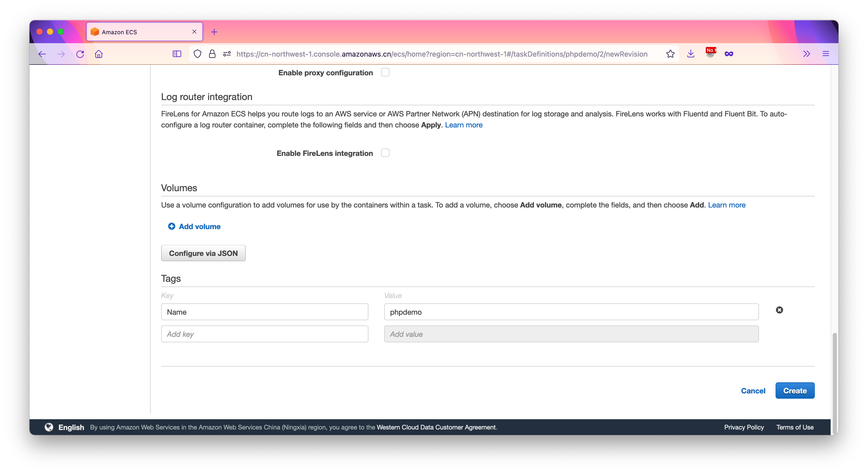Click the Name tag key field
Image resolution: width=868 pixels, height=474 pixels.
[264, 312]
